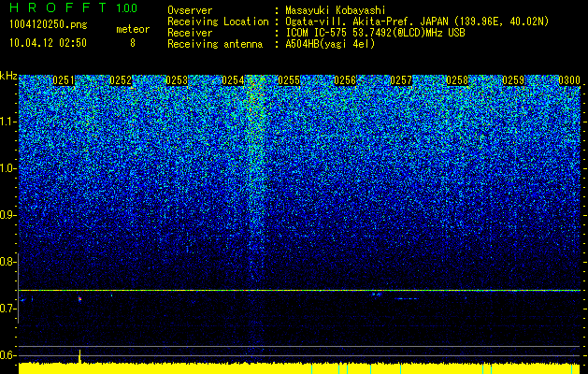Click the 0.6 kHz axis label

click(8, 355)
